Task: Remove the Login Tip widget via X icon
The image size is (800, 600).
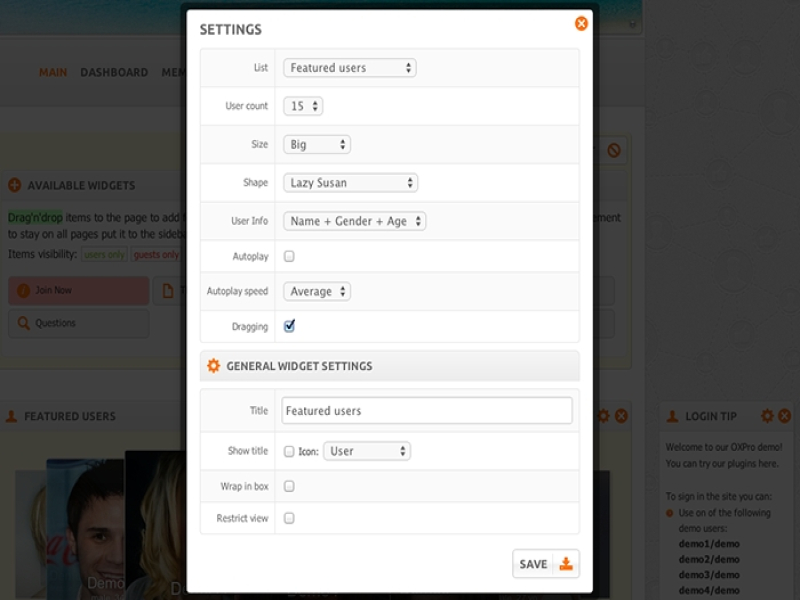Action: click(x=784, y=416)
